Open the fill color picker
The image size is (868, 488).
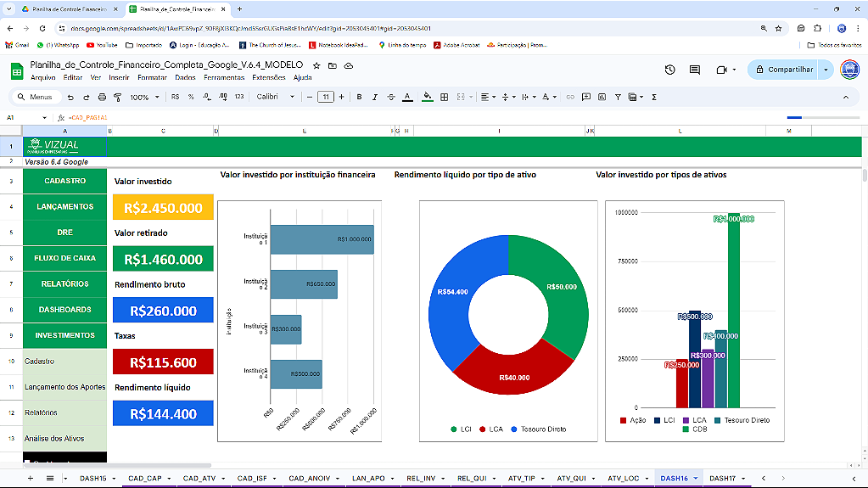tap(428, 98)
